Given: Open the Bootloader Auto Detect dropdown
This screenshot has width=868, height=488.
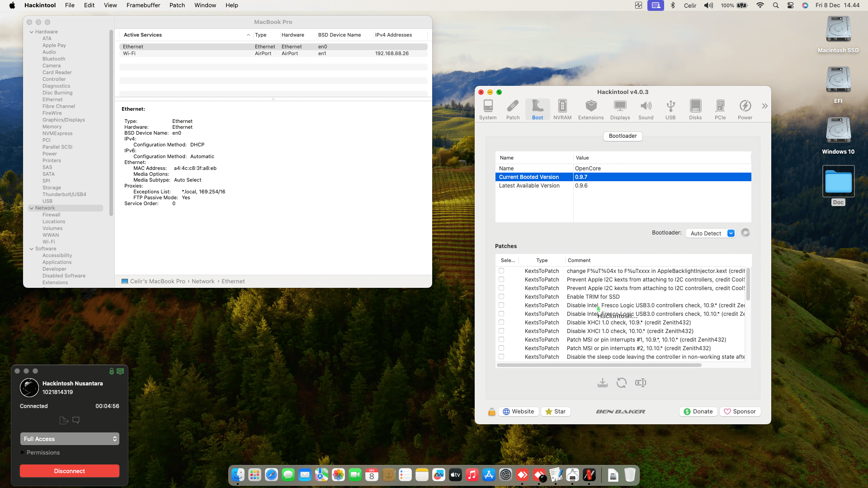Looking at the screenshot, I should [x=710, y=233].
